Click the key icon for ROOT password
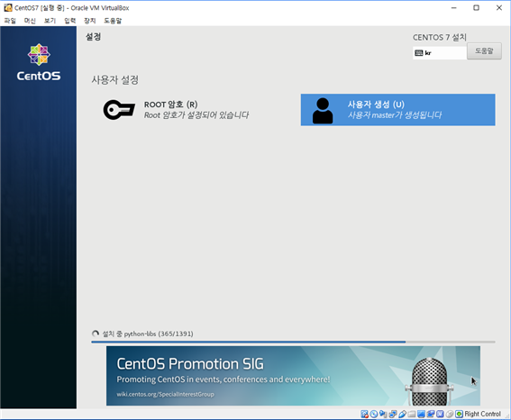The width and height of the screenshot is (511, 420). (x=119, y=110)
